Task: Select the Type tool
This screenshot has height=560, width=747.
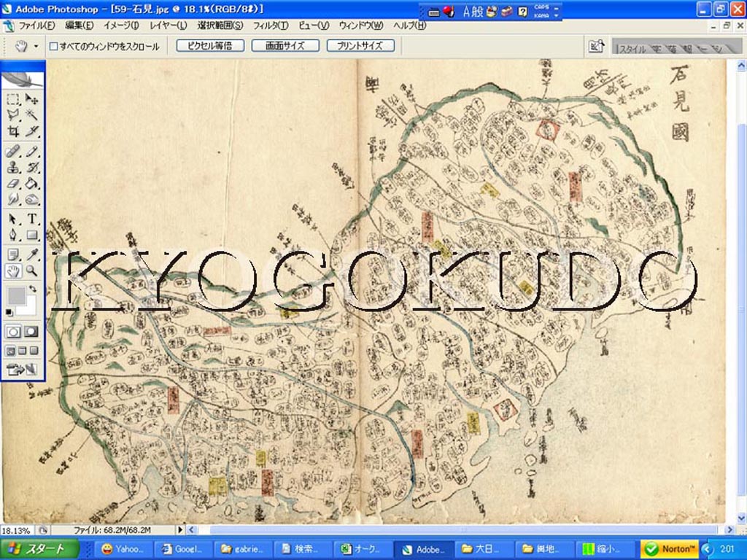Action: click(x=31, y=219)
